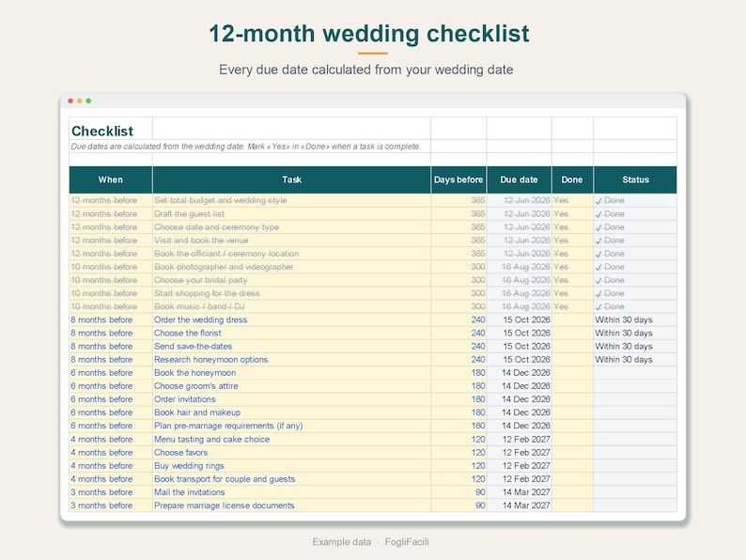Viewport: 746px width, 560px height.
Task: Click When cell for 'Set total budget and wedding style'
Action: pyautogui.click(x=111, y=200)
